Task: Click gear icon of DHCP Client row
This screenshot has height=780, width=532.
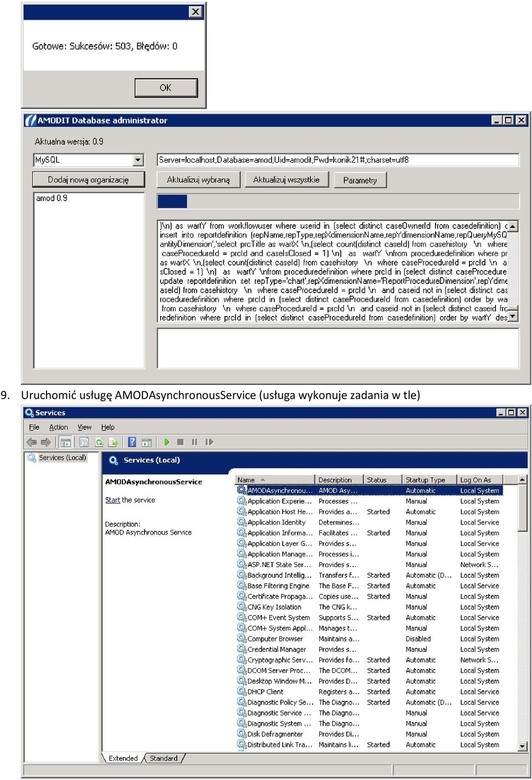Action: (242, 691)
